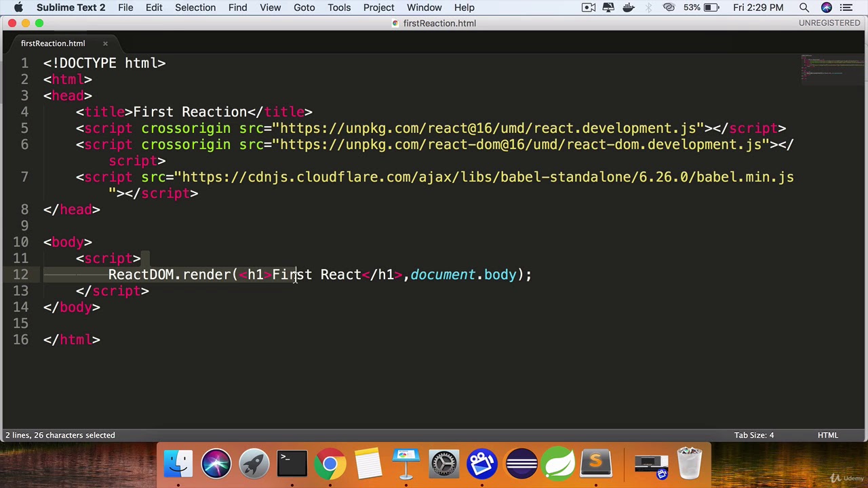Click Siri icon in the menu bar

tap(826, 7)
